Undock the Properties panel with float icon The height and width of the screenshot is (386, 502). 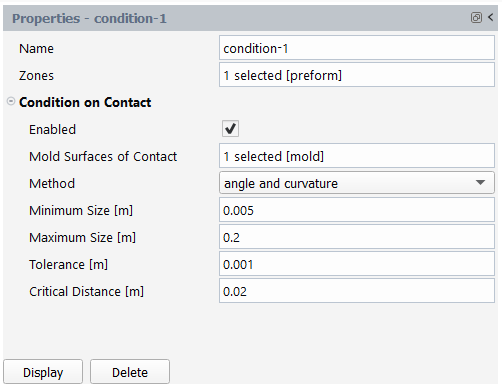pos(476,17)
